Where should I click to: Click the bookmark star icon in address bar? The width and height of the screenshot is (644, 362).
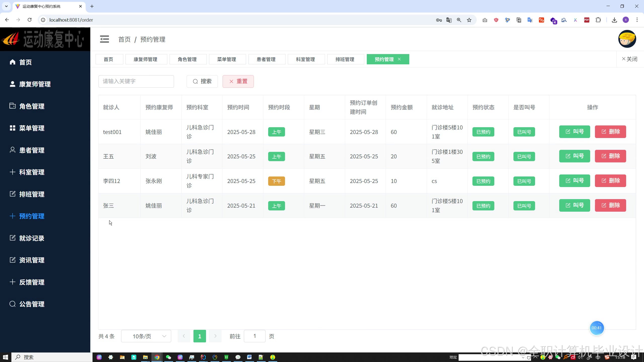pos(469,20)
